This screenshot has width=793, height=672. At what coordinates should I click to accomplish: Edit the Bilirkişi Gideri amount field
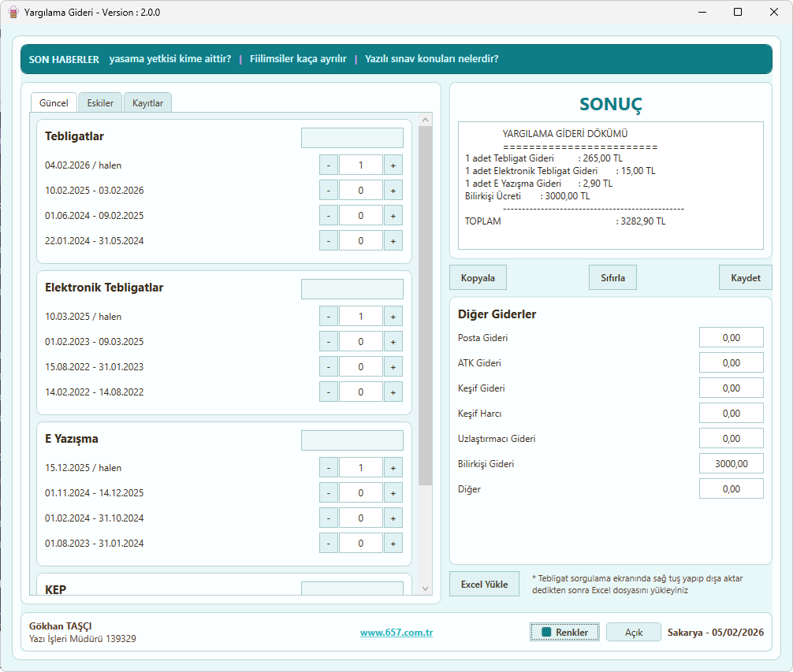point(732,463)
